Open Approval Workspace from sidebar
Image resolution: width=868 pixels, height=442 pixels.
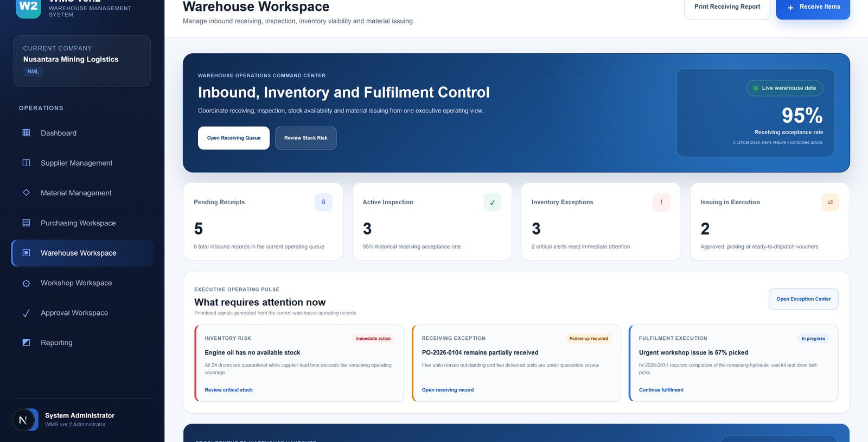pyautogui.click(x=82, y=313)
